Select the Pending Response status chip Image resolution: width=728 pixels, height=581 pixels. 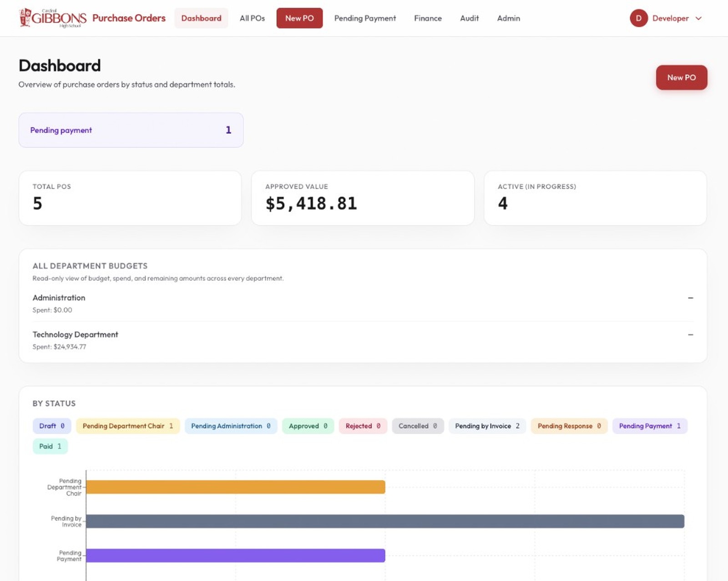tap(569, 426)
